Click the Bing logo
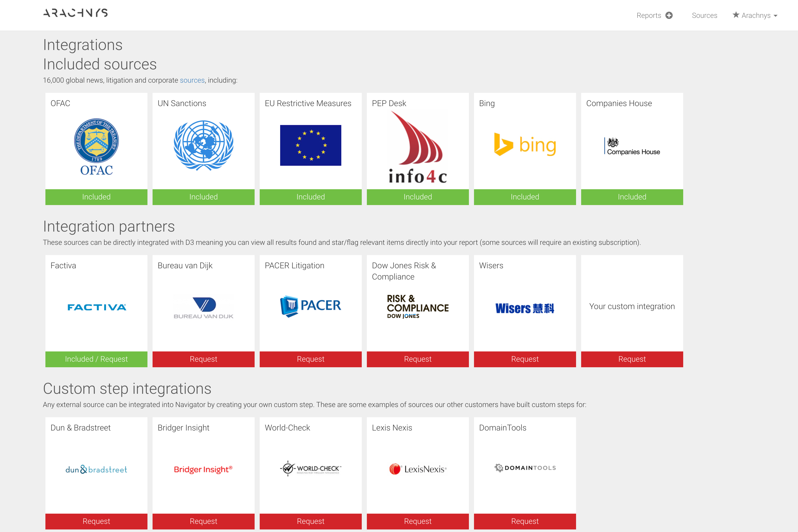 click(525, 145)
